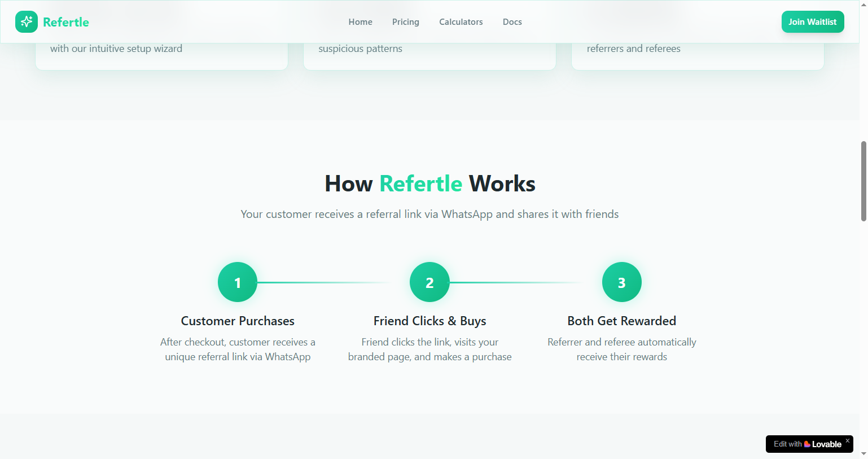Click the white sparkle inside the green logo badge

tap(27, 21)
